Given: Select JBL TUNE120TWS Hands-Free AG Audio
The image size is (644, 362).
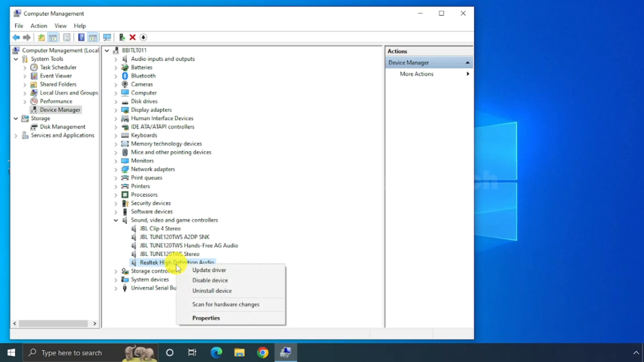Looking at the screenshot, I should coord(188,246).
